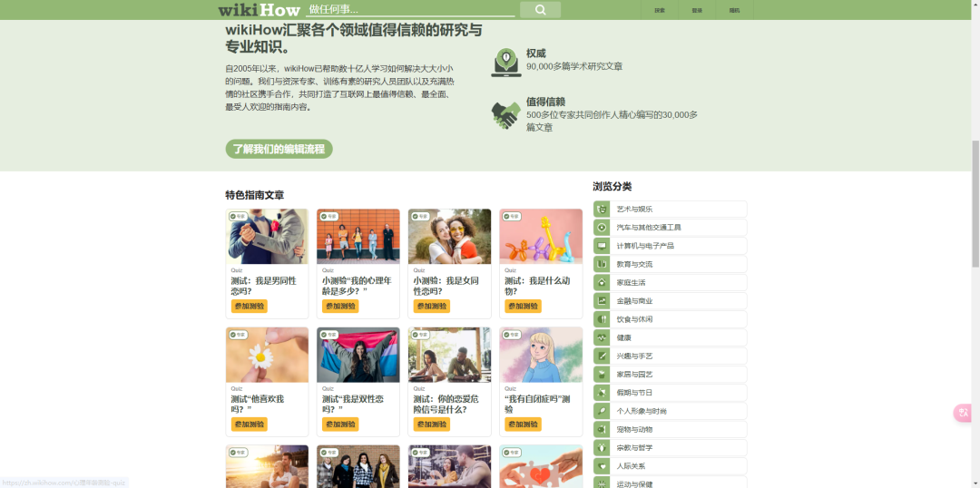
Task: Click the 健康 heartbeat icon
Action: [602, 337]
